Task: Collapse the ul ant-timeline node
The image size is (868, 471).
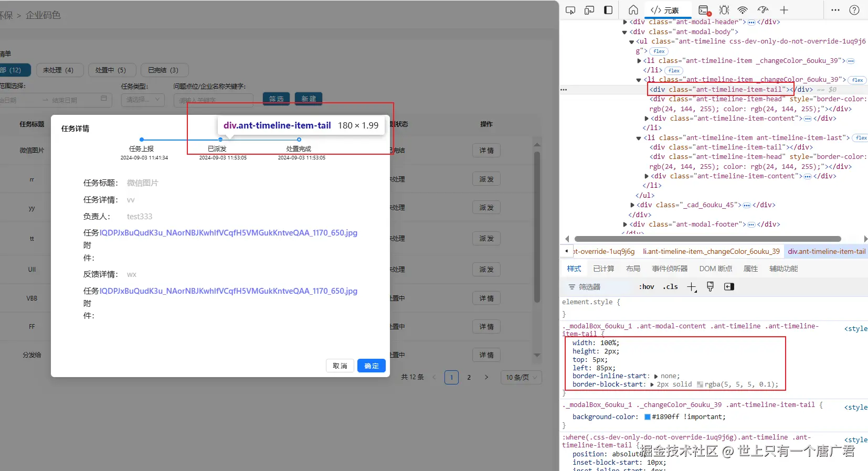Action: (631, 42)
